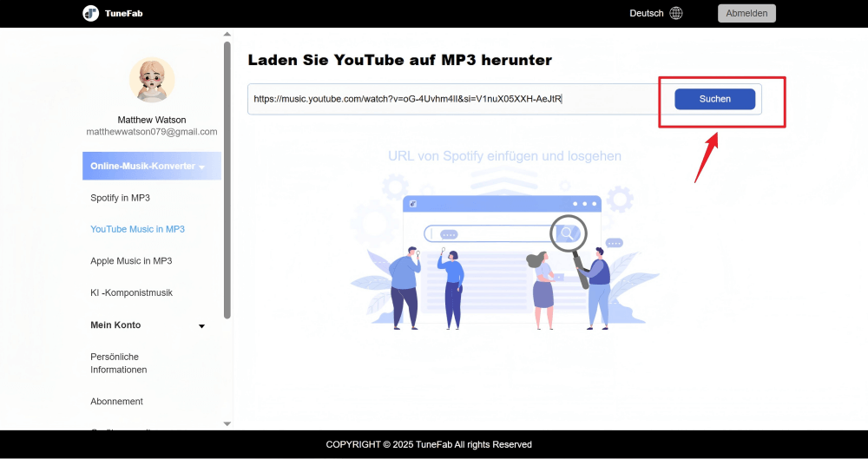Click the sidebar scrollbar thumb
Screen dimensions: 868x459
[227, 174]
